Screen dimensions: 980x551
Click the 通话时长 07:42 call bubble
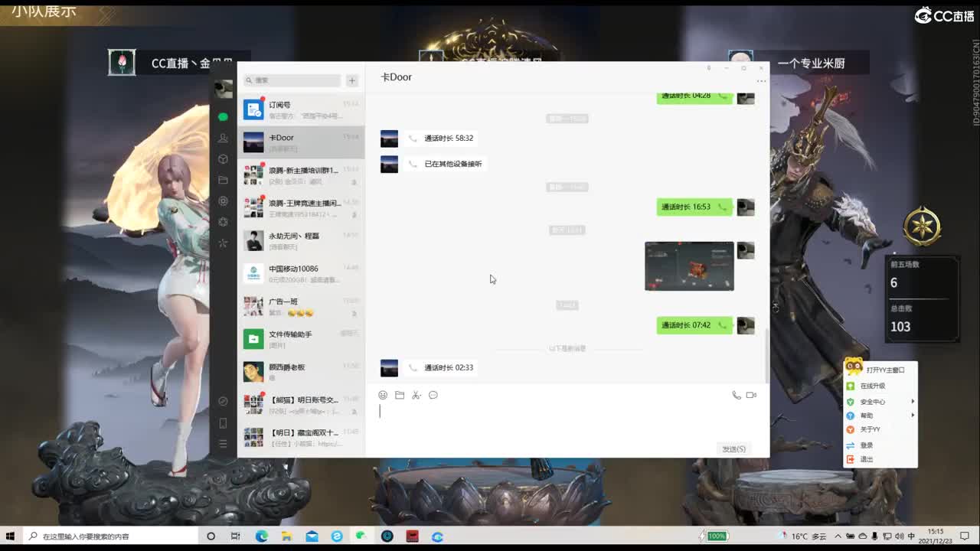click(694, 325)
